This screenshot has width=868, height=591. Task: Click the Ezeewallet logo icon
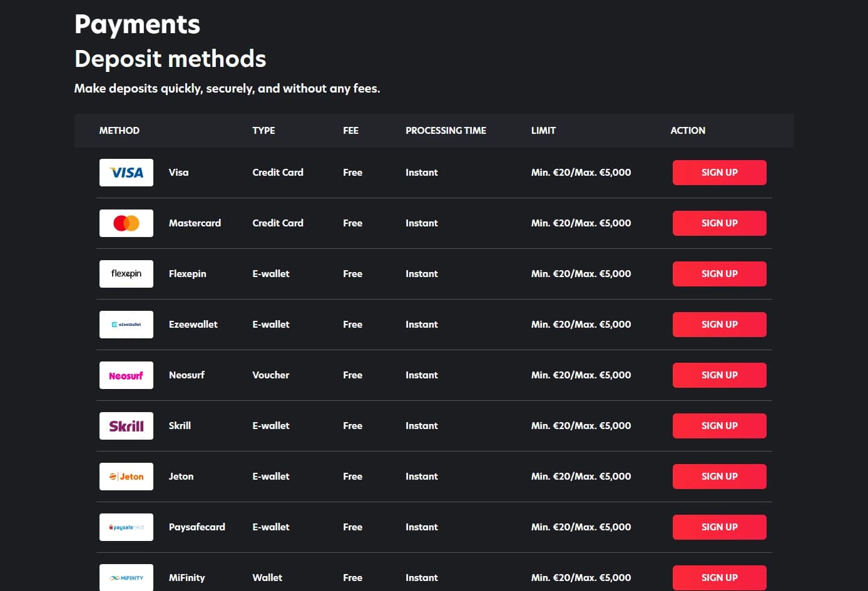(126, 325)
